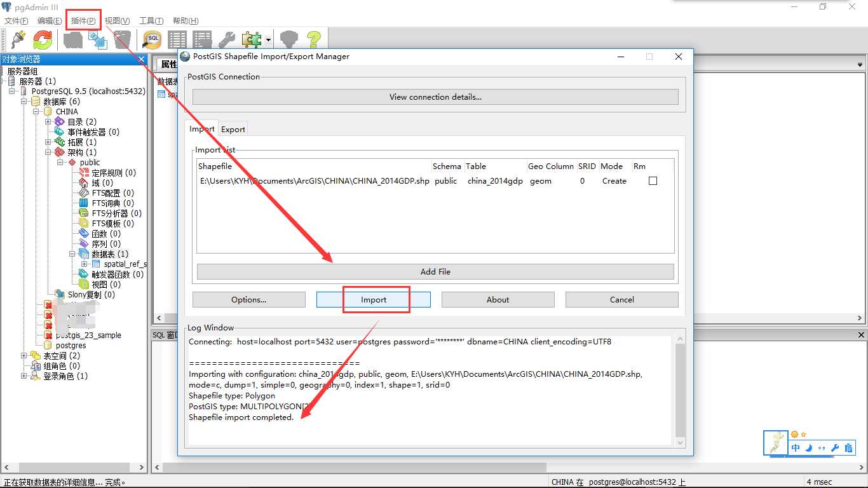Viewport: 868px width, 488px height.
Task: Select 视图 (0) views node
Action: click(x=106, y=284)
